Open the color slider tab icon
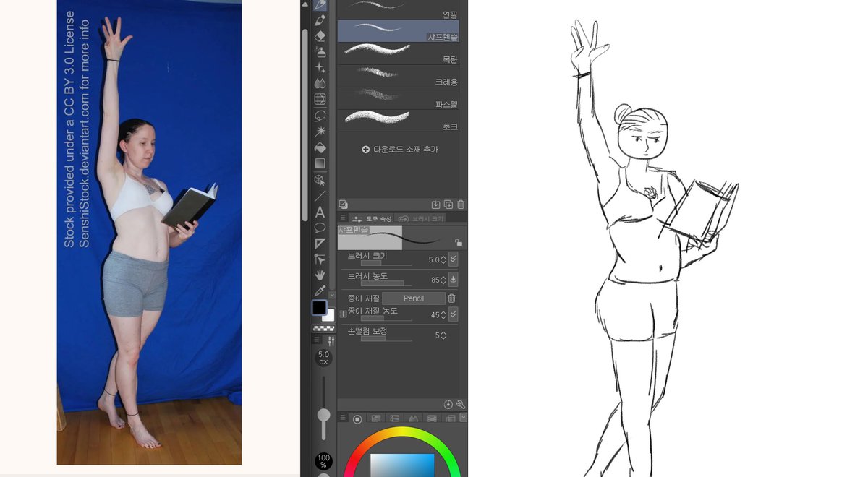The image size is (868, 477). tap(376, 418)
